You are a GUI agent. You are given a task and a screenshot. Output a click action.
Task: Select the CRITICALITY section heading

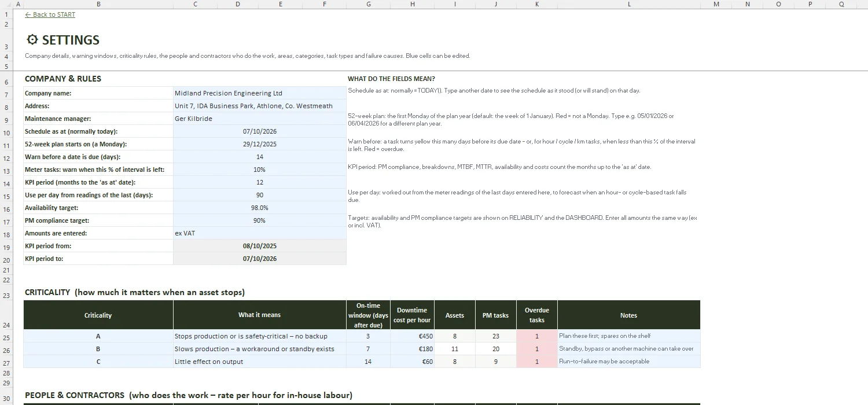click(135, 292)
